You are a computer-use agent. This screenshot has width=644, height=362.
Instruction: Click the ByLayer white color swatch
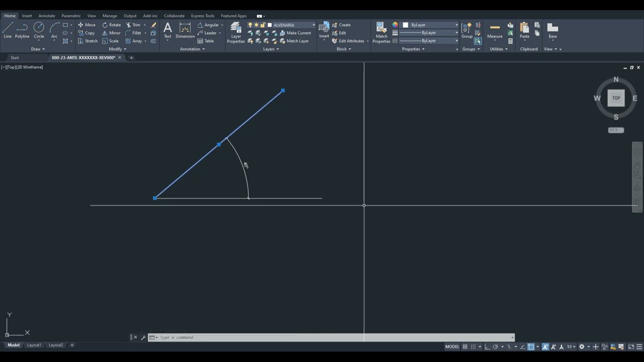coord(406,25)
